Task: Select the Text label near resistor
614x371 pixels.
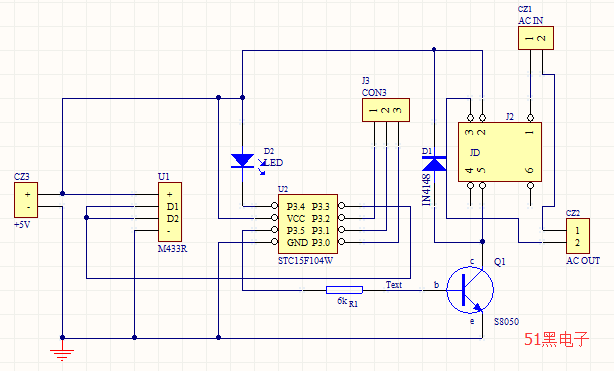Action: (394, 284)
